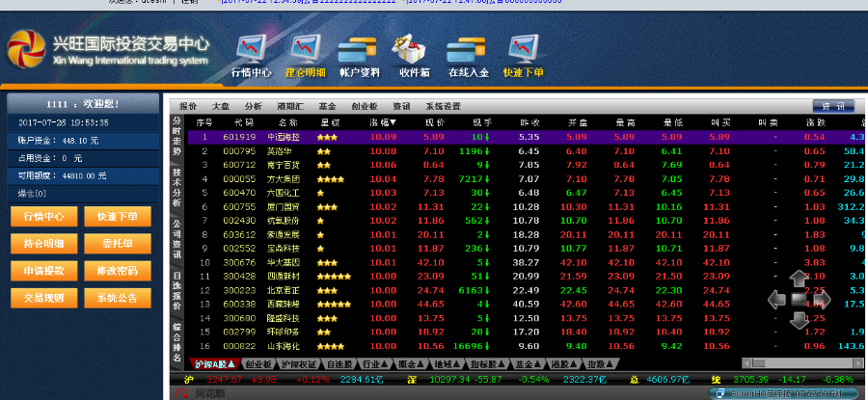868x400 pixels.
Task: Open 持仓明细 from the sidebar
Action: click(43, 244)
